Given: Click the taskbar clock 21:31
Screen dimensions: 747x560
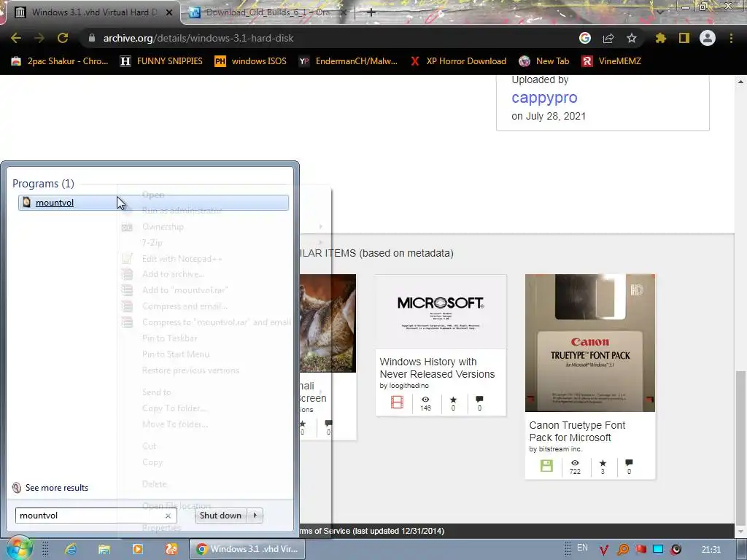Looking at the screenshot, I should pyautogui.click(x=711, y=550).
